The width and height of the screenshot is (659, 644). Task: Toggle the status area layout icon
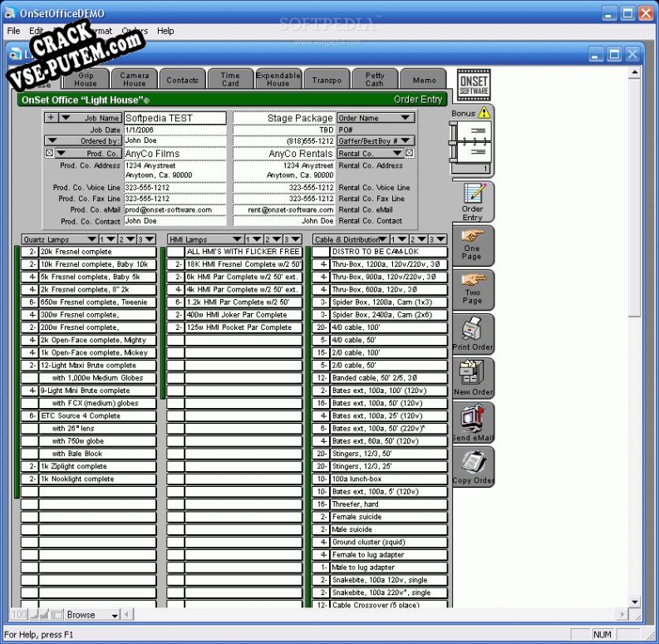tap(57, 615)
